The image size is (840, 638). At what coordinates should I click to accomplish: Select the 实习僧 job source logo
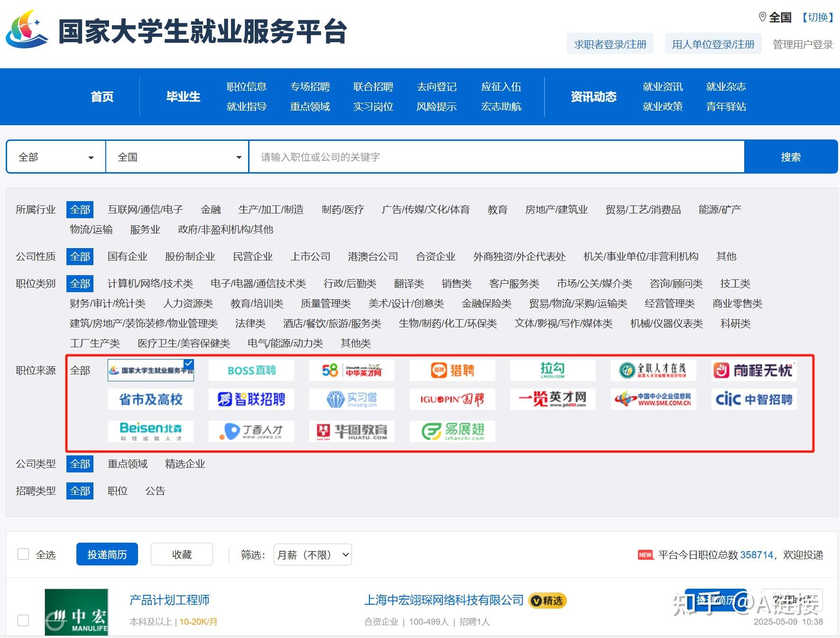click(x=352, y=399)
